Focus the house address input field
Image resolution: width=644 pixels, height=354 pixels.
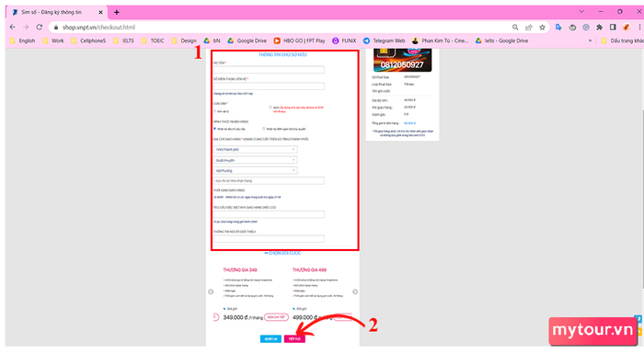269,181
